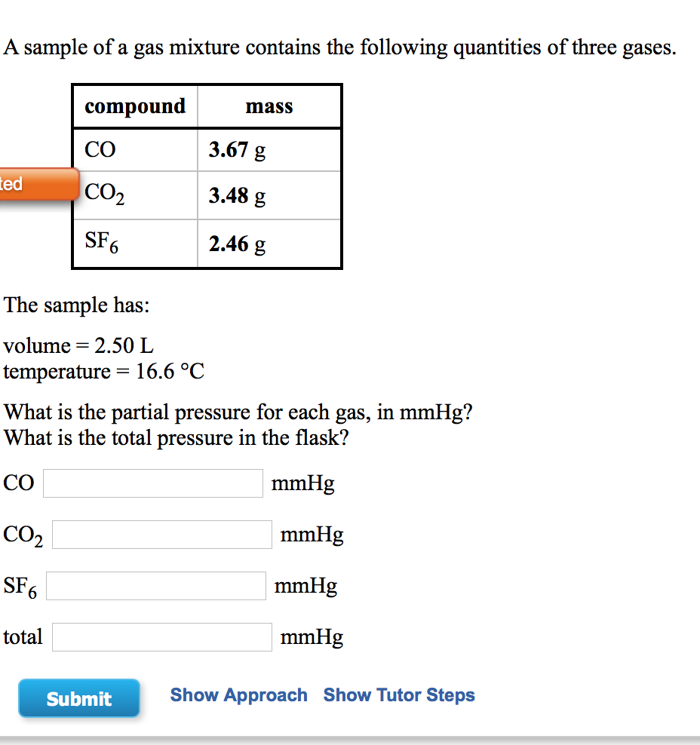Click the CO2 row in the table
The image size is (700, 745).
point(102,195)
